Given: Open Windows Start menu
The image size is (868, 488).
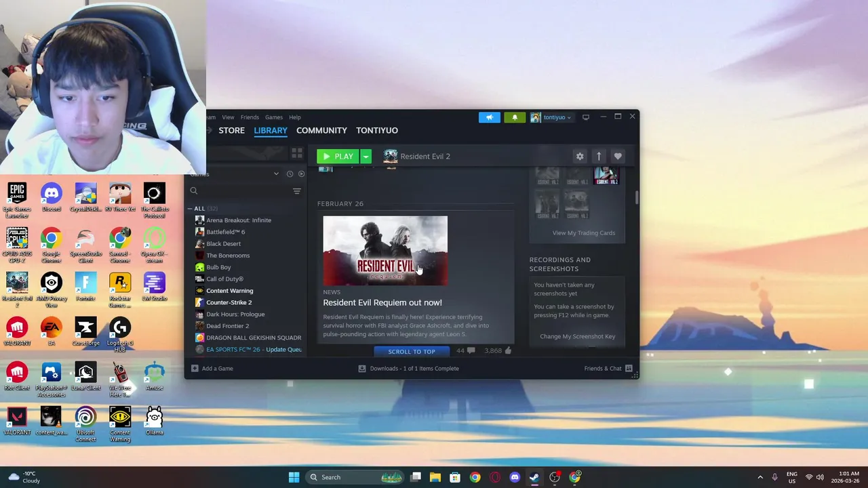Looking at the screenshot, I should [294, 477].
